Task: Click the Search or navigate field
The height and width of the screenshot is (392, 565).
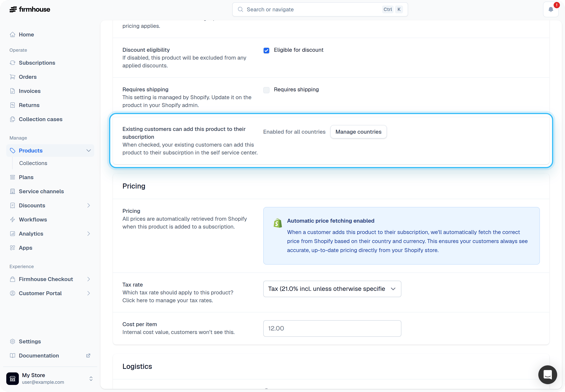Action: click(x=320, y=10)
